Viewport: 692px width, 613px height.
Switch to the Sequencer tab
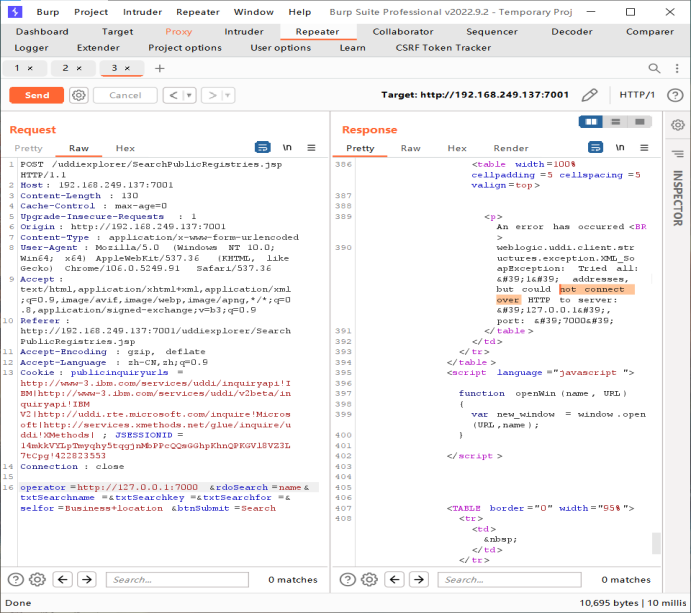[492, 32]
